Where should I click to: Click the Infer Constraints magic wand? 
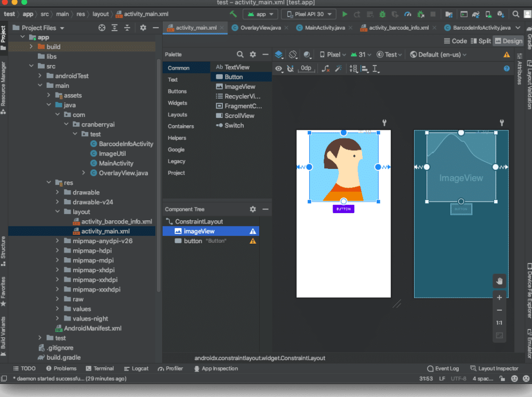click(338, 69)
